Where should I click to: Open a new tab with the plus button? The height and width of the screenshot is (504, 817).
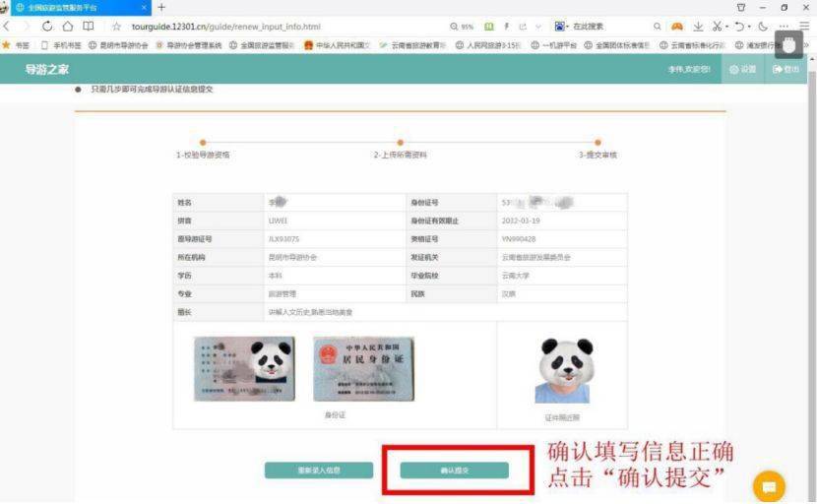coord(161,7)
